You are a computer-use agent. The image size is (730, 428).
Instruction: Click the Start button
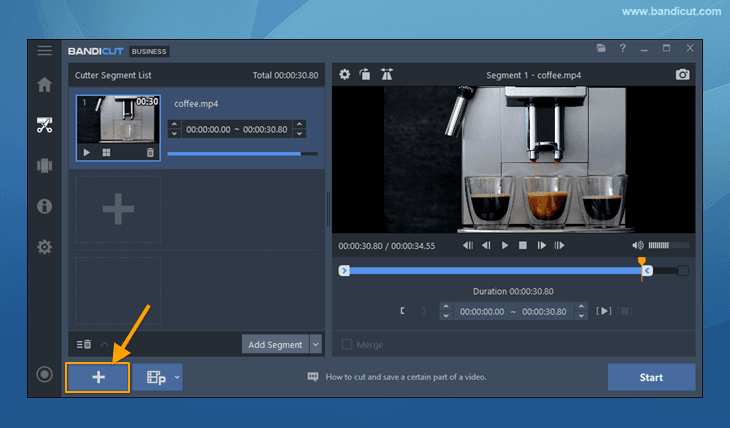pos(651,377)
